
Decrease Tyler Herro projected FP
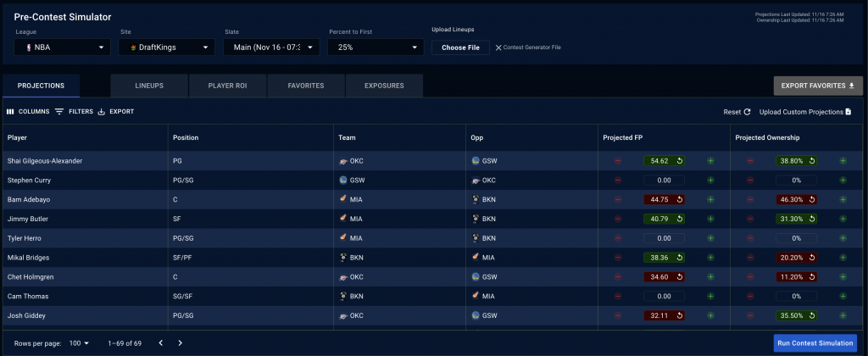coord(618,239)
